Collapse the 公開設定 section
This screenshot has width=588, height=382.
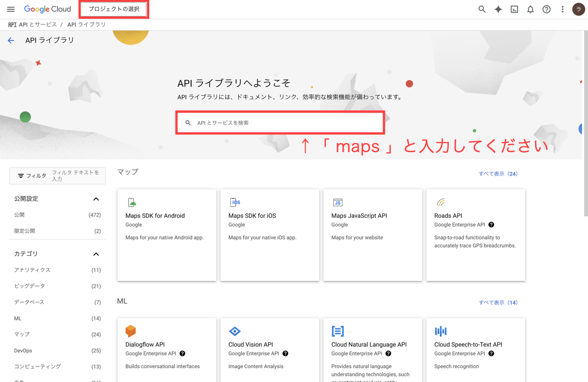tap(96, 199)
